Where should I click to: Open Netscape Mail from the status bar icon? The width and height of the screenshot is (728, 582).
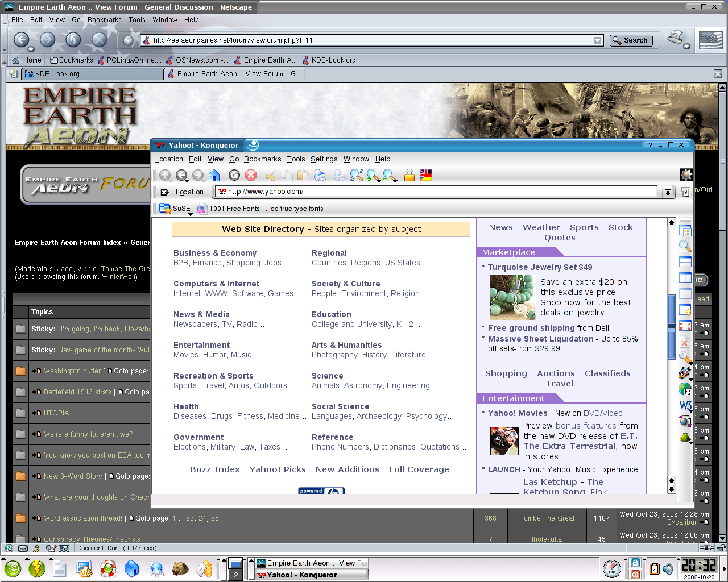[23, 548]
